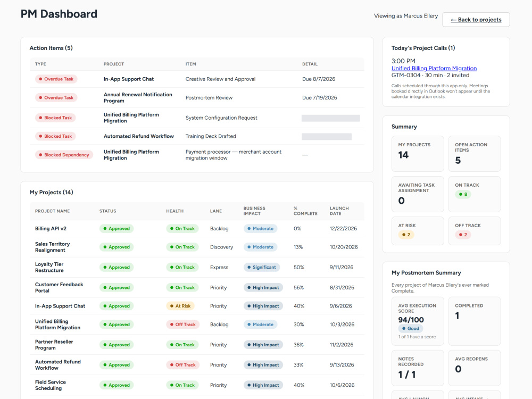Click 'Postmortem Review' item

pos(209,98)
